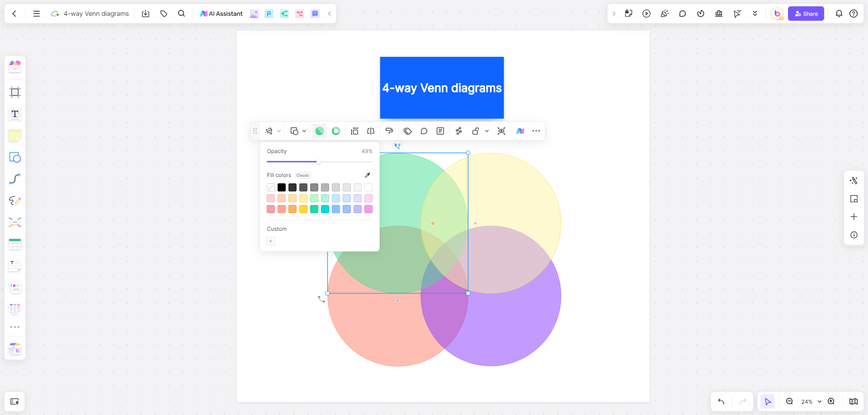This screenshot has width=868, height=415.
Task: Open more options in floating toolbar
Action: point(536,131)
